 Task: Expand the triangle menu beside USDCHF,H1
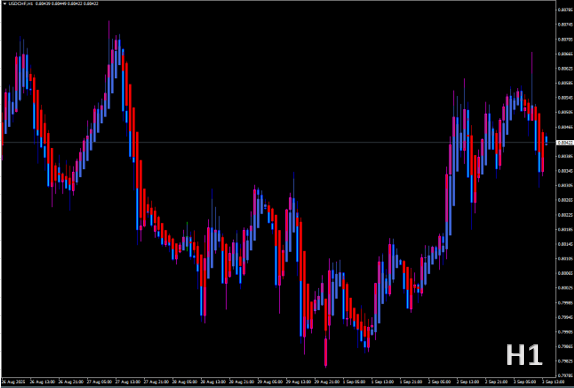[x=4, y=4]
